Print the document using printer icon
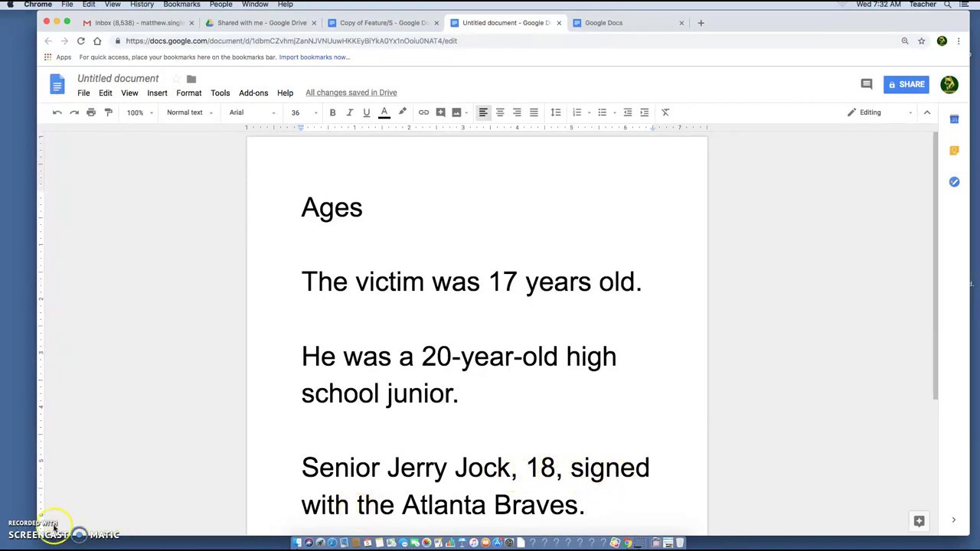The width and height of the screenshot is (980, 551). (x=91, y=112)
